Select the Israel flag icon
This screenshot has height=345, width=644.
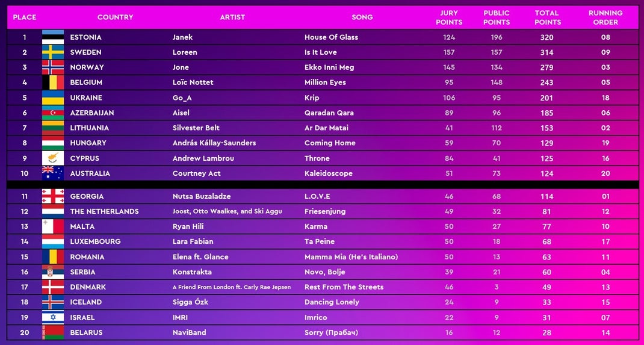click(53, 317)
